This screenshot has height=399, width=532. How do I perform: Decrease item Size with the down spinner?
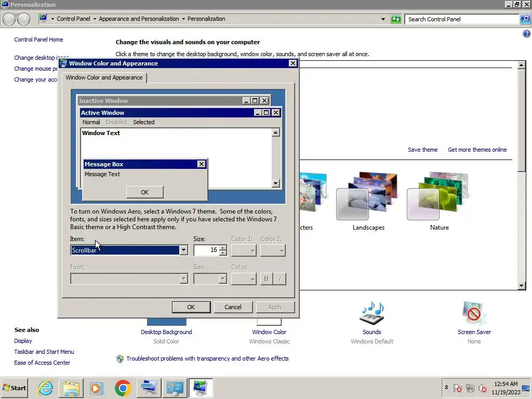coord(223,253)
